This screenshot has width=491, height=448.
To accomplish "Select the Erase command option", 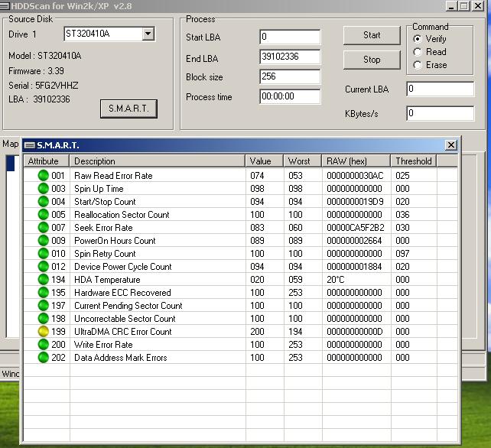I will [418, 65].
